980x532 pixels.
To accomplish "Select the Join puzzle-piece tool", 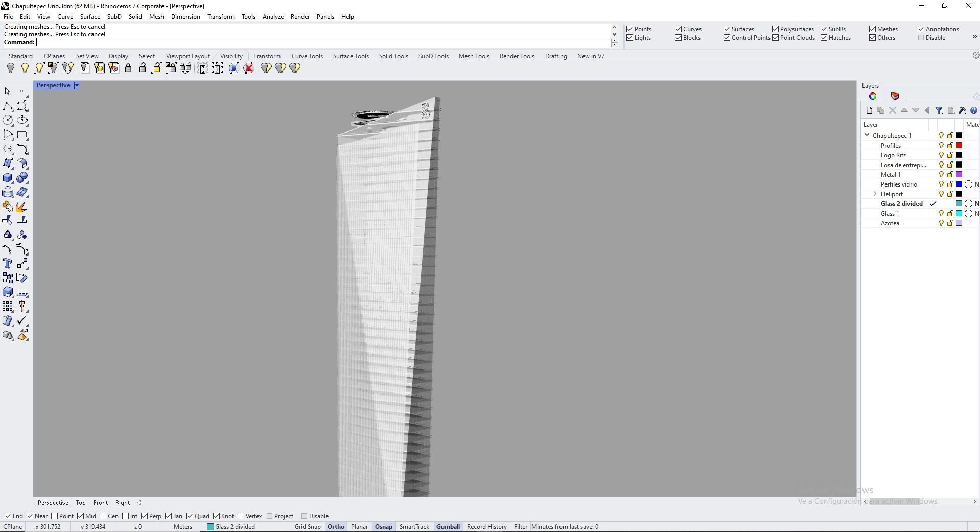I will coord(8,206).
